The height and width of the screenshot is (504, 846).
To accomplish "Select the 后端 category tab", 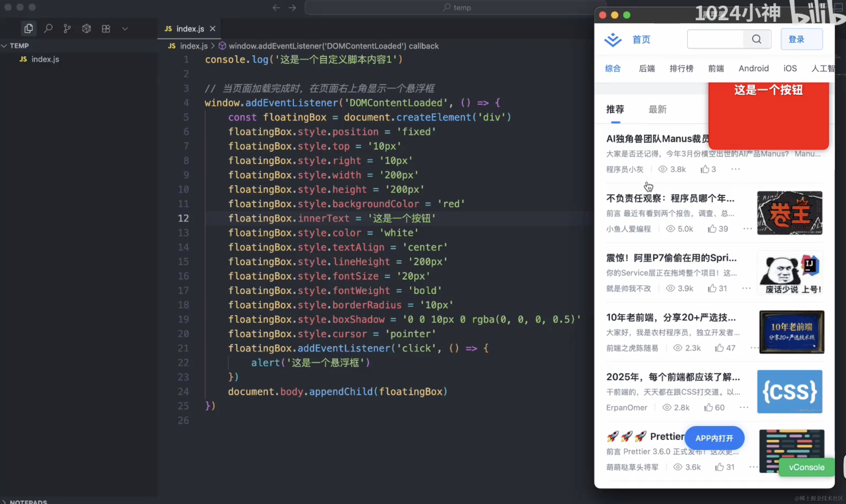I will coord(647,68).
